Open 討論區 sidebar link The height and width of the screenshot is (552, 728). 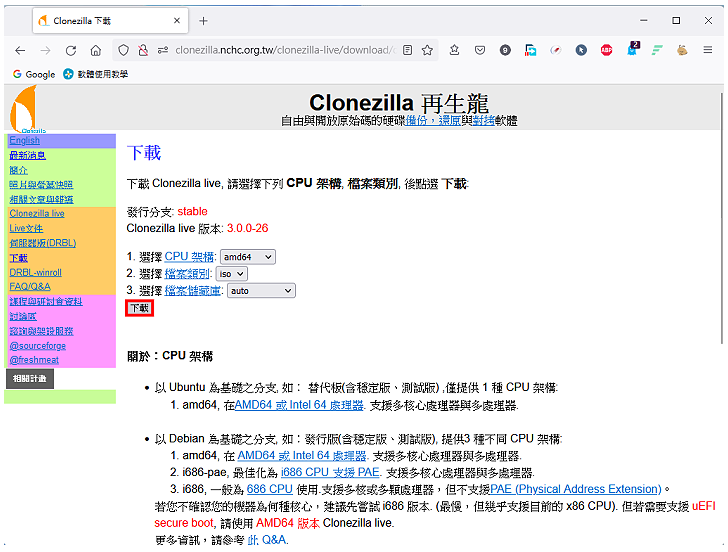click(23, 316)
